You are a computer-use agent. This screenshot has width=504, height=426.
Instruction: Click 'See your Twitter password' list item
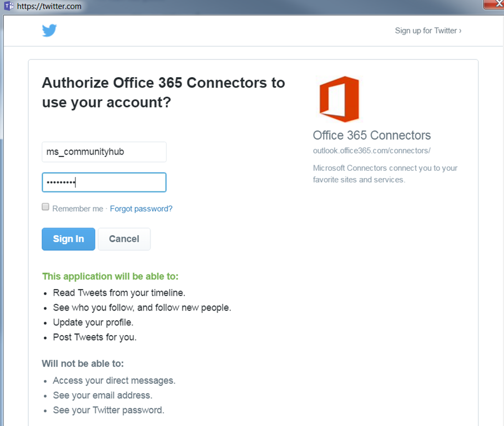[x=108, y=410]
